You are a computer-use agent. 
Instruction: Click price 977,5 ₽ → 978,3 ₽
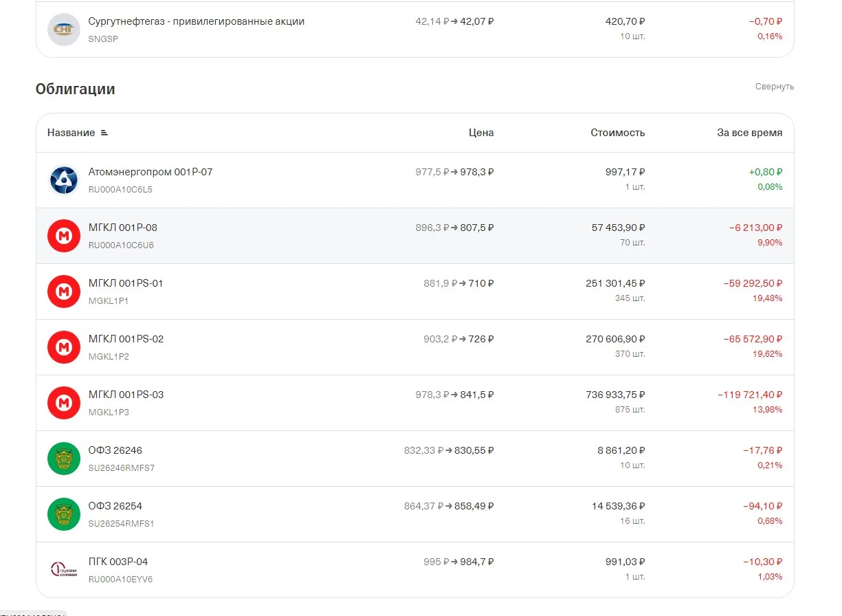click(454, 172)
